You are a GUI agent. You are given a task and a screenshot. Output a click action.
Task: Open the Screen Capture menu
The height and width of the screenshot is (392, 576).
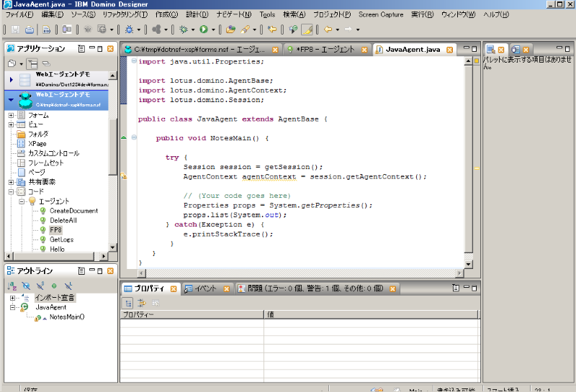(381, 14)
